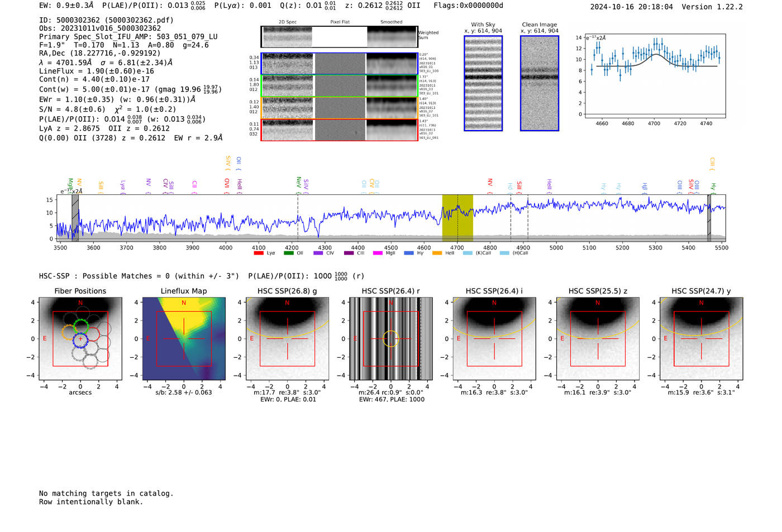Click the hatched gray band near 5460 Å
The image size is (782, 532).
[x=709, y=218]
